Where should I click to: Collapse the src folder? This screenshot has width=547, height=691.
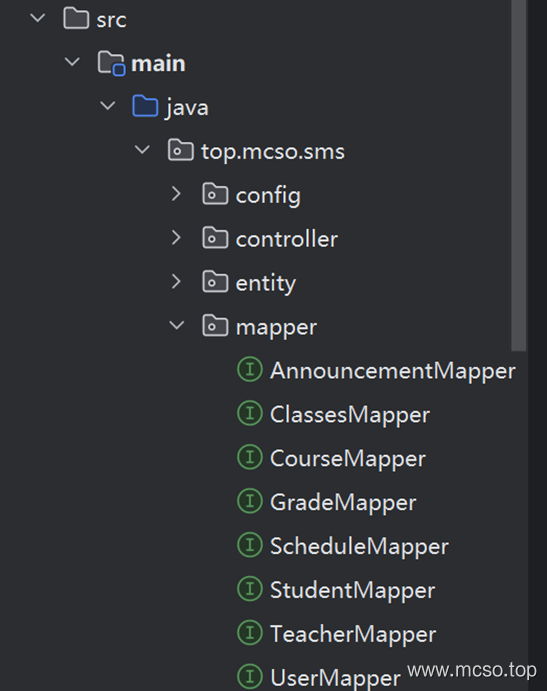(x=37, y=18)
